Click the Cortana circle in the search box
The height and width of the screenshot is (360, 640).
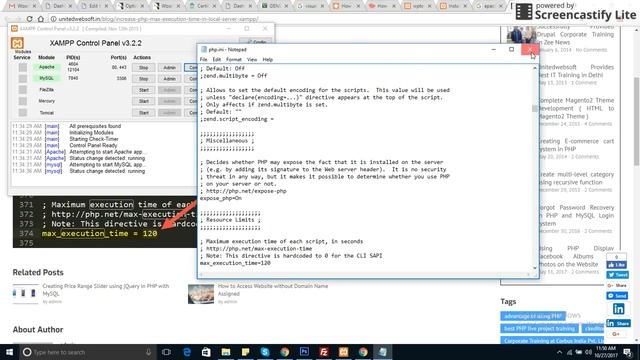pos(27,352)
